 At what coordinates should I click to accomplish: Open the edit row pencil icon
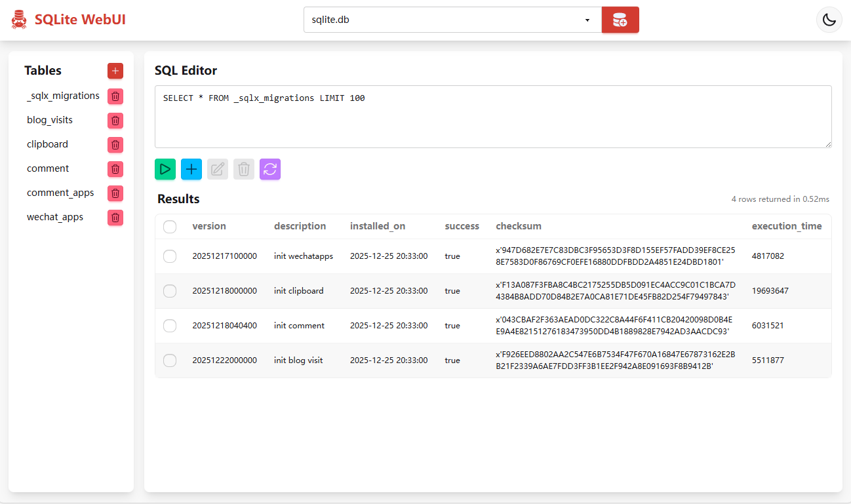click(218, 169)
